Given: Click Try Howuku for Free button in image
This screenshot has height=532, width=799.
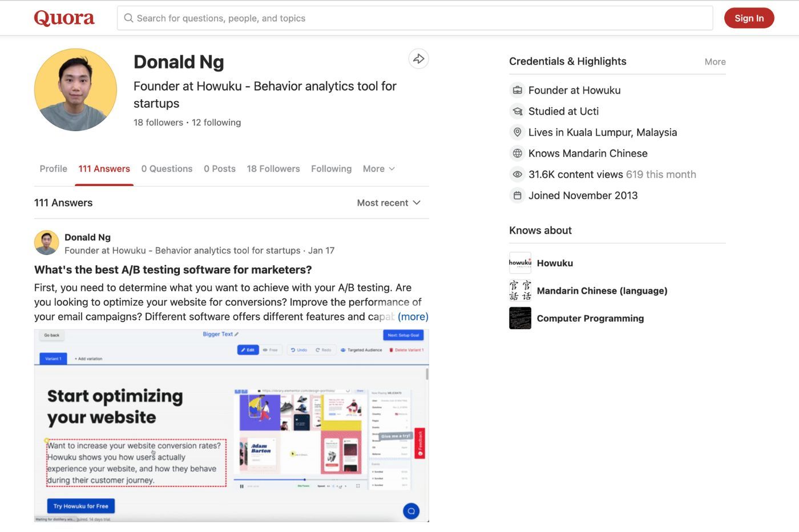Looking at the screenshot, I should (81, 506).
